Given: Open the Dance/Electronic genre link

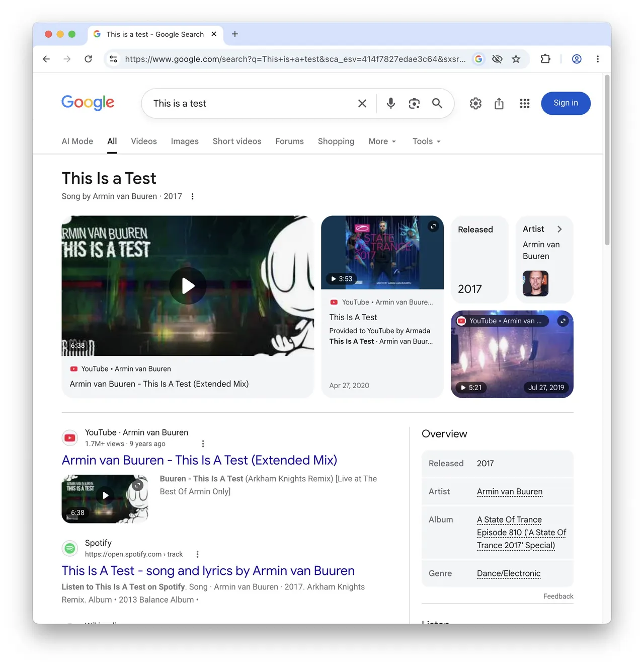Looking at the screenshot, I should coord(509,573).
